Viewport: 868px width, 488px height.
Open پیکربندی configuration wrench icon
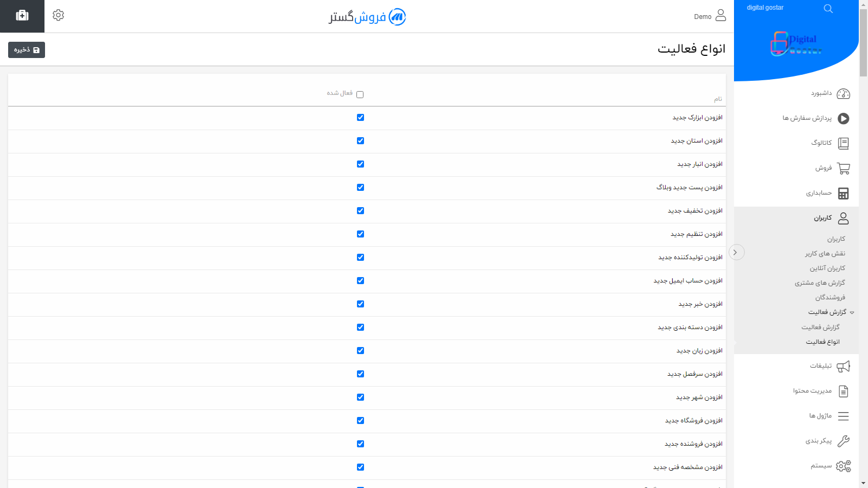click(843, 441)
